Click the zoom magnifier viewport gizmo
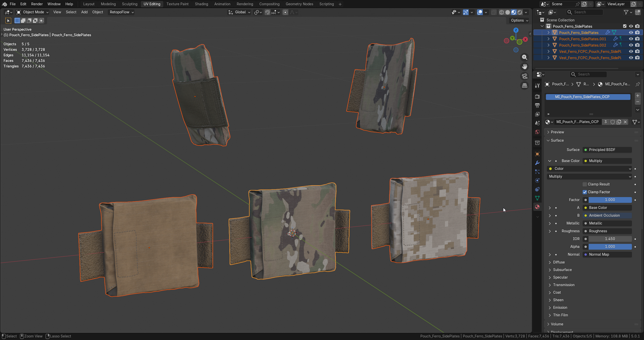644x340 pixels. (525, 57)
